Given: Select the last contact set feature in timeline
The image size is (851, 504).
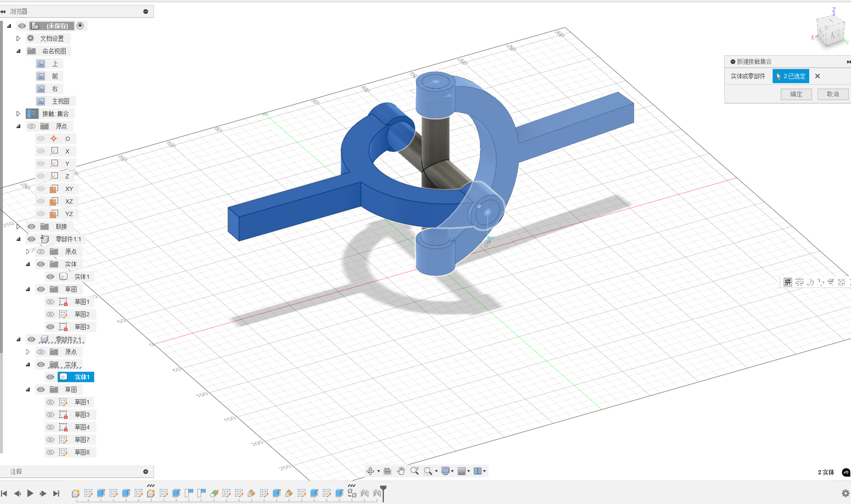Looking at the screenshot, I should (377, 493).
